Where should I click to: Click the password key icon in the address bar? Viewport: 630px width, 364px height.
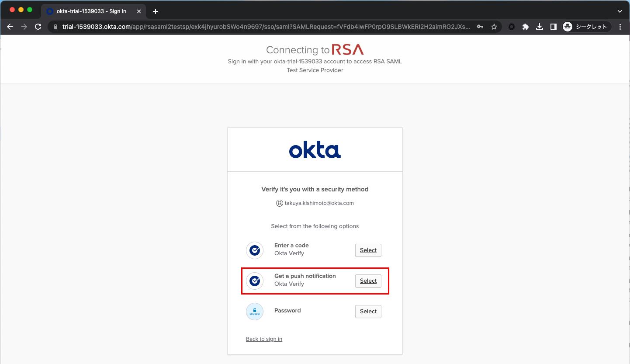pyautogui.click(x=480, y=27)
